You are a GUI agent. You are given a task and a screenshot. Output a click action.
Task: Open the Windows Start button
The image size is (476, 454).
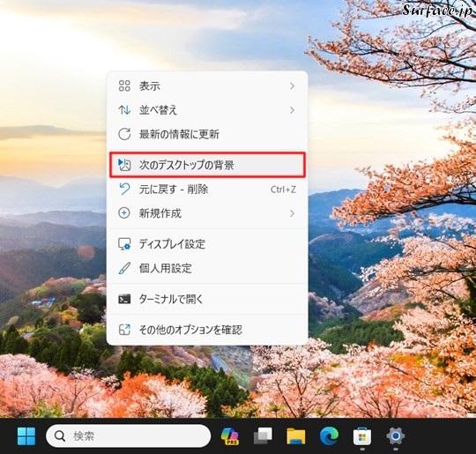coord(26,436)
